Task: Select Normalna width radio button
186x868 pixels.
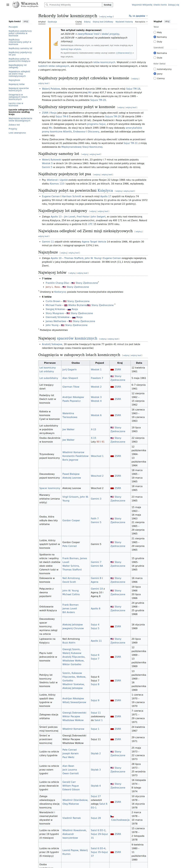Action: 155,53
